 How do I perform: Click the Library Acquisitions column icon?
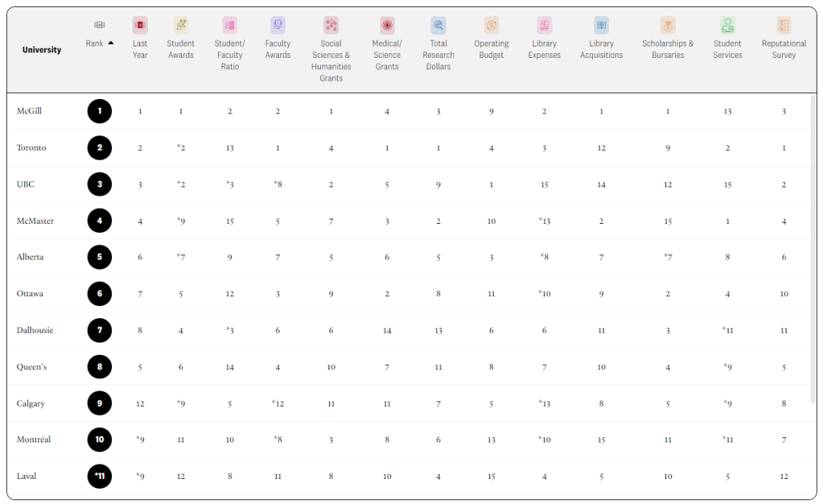point(601,24)
